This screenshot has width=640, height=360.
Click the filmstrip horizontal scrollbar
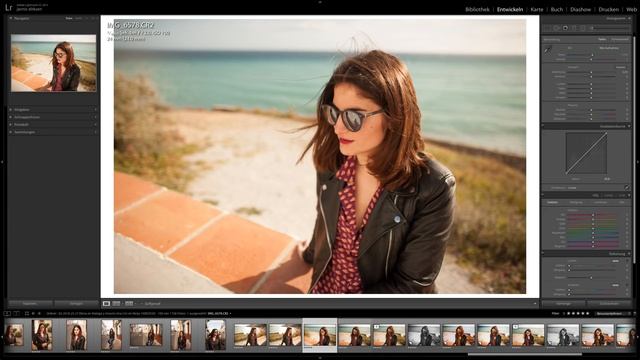[524, 354]
